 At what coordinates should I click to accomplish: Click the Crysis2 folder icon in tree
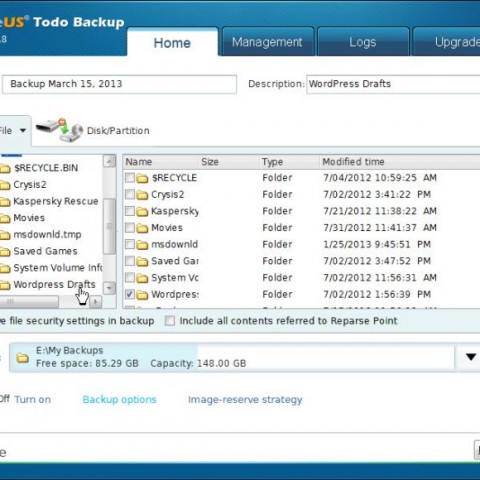(5, 185)
